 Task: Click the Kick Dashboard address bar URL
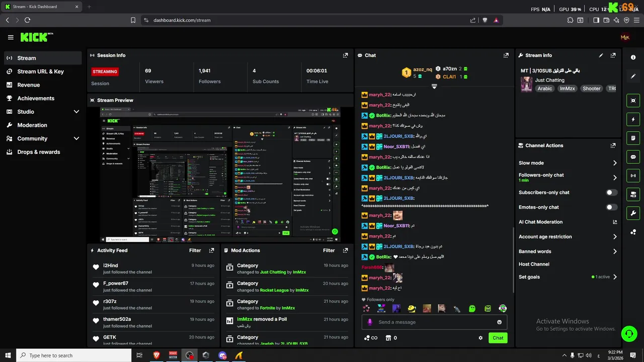(x=182, y=20)
